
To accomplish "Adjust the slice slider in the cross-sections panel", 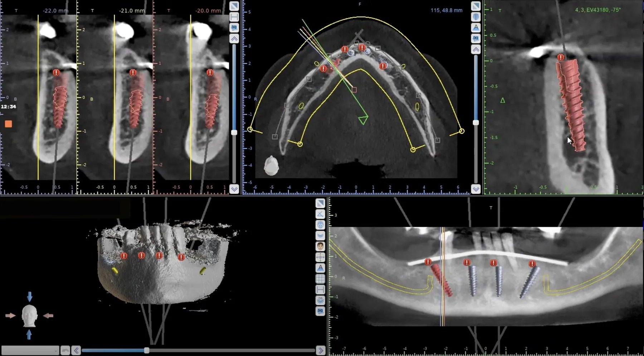I will (234, 133).
